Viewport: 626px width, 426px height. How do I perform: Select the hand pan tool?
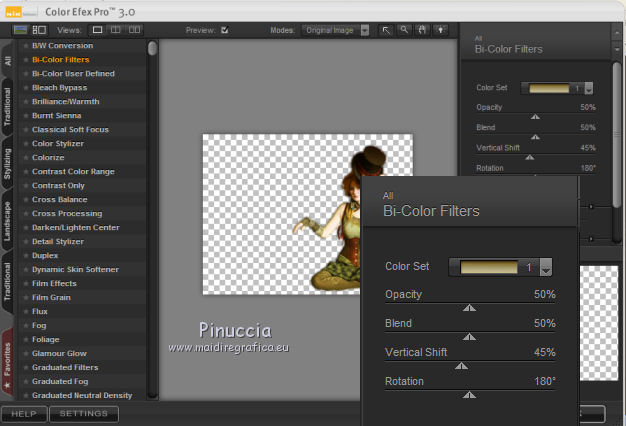click(422, 30)
